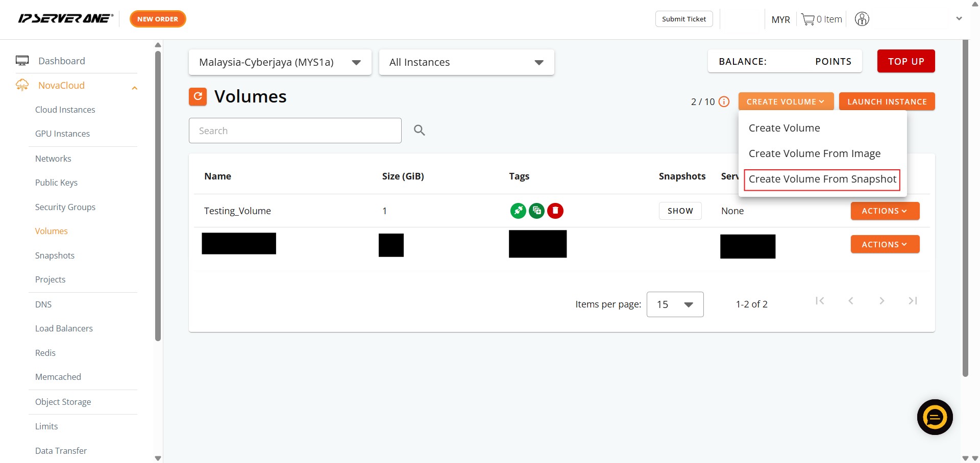This screenshot has width=980, height=463.
Task: Click the volume quota info icon
Action: (x=724, y=101)
